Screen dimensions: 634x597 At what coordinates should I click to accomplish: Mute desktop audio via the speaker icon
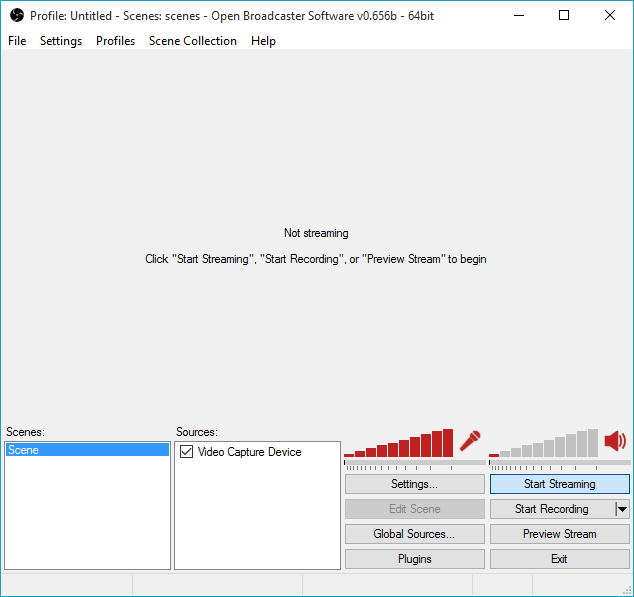pyautogui.click(x=615, y=441)
